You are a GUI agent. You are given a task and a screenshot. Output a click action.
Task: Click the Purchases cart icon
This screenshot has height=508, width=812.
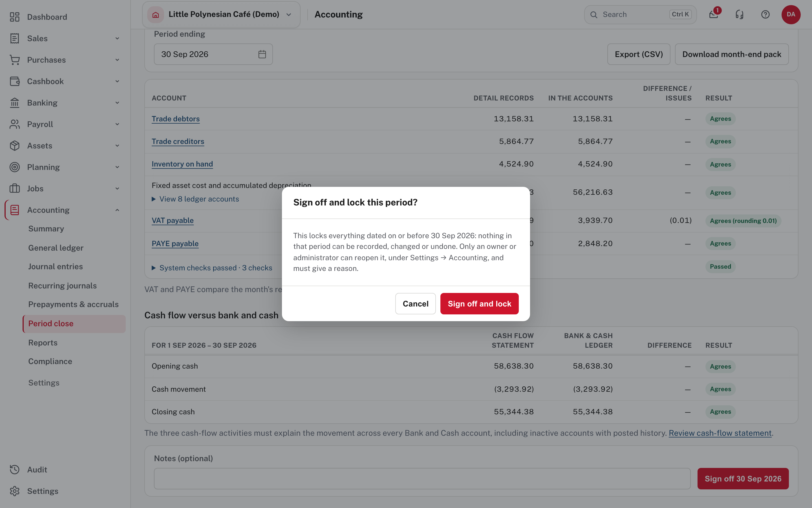(14, 60)
